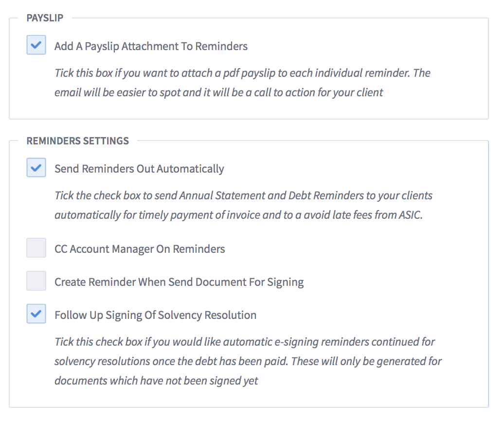Click the 'Follow Up Signing Of Solvency Resolution' label
Image resolution: width=504 pixels, height=421 pixels.
click(156, 316)
